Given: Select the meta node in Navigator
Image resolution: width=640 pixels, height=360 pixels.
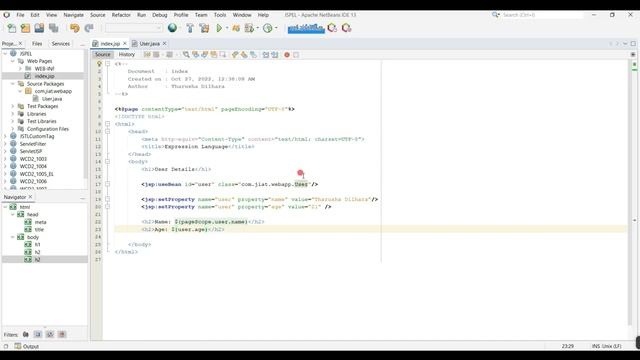Looking at the screenshot, I should [40, 222].
